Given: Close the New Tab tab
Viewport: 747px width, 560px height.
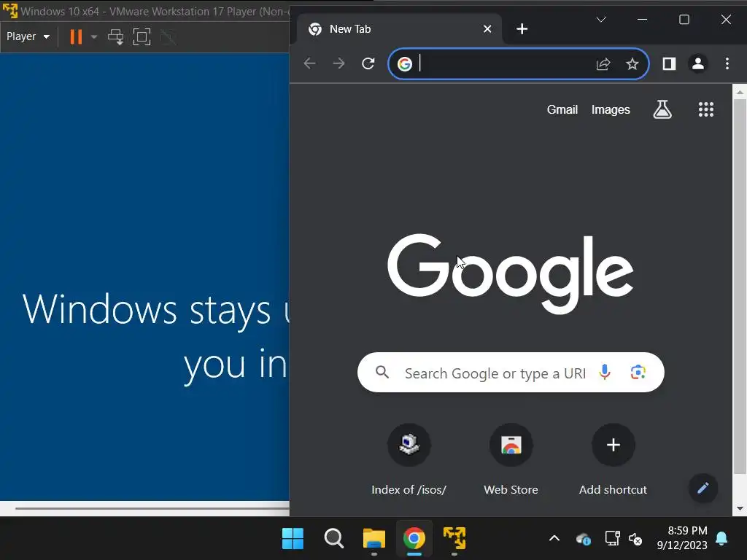Looking at the screenshot, I should (487, 29).
